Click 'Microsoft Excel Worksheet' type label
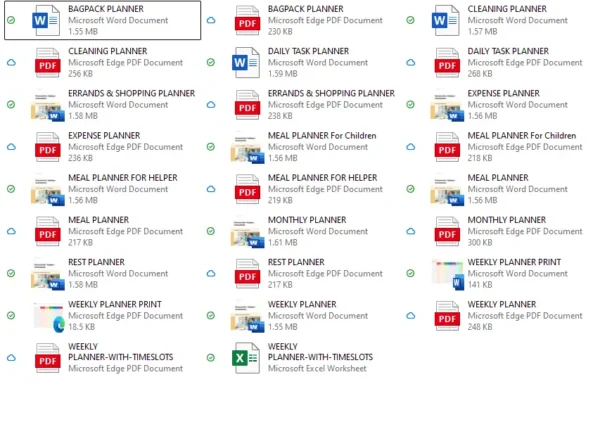 [x=317, y=369]
